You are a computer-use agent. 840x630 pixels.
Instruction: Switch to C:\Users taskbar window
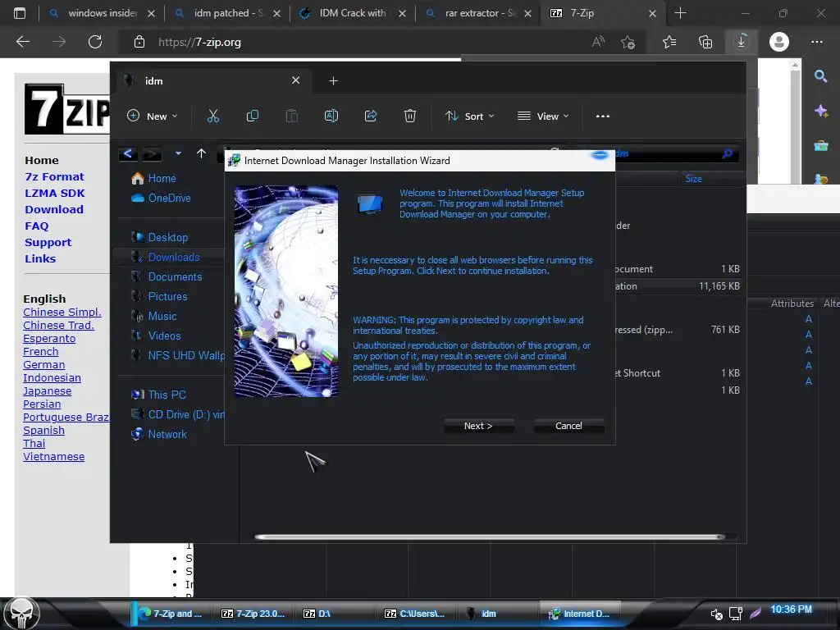(415, 614)
